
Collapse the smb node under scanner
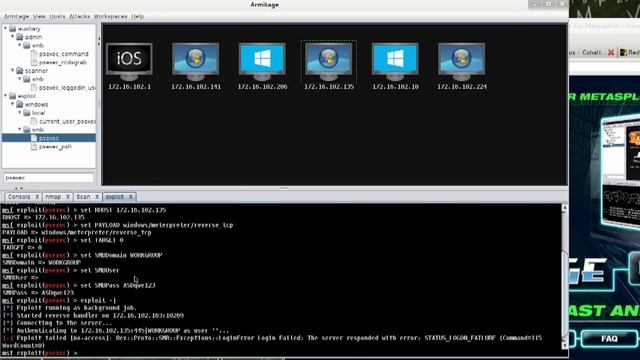(x=19, y=78)
